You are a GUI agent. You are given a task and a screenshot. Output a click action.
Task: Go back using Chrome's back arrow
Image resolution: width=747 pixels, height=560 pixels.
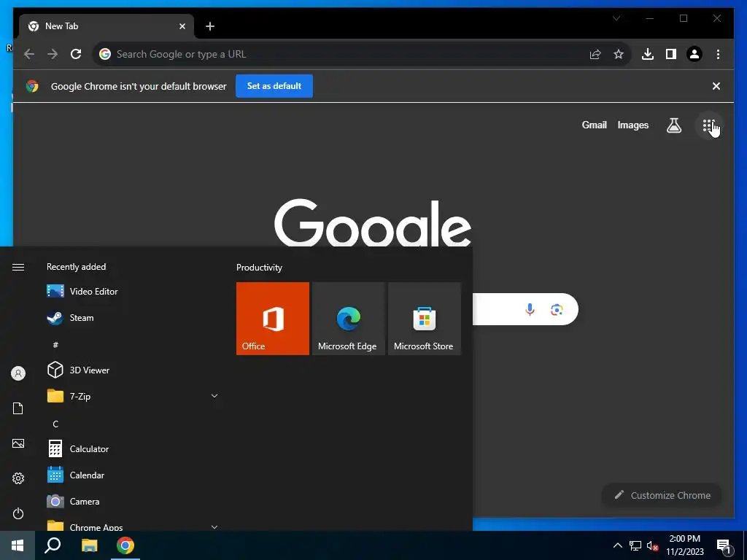coord(29,54)
